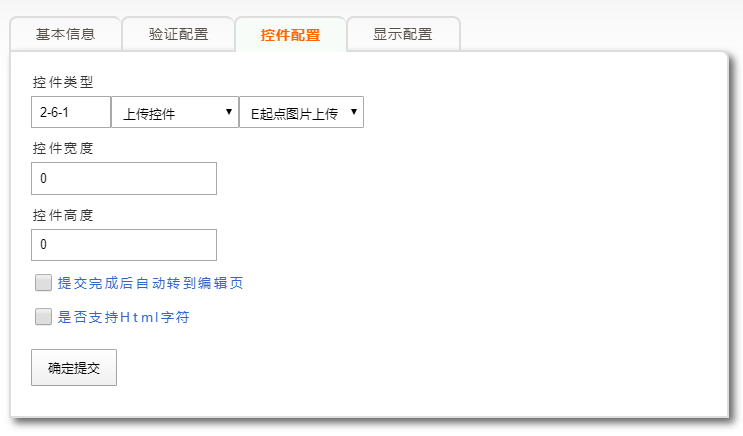Toggle 是否支持Html字符 checkbox

(43, 317)
